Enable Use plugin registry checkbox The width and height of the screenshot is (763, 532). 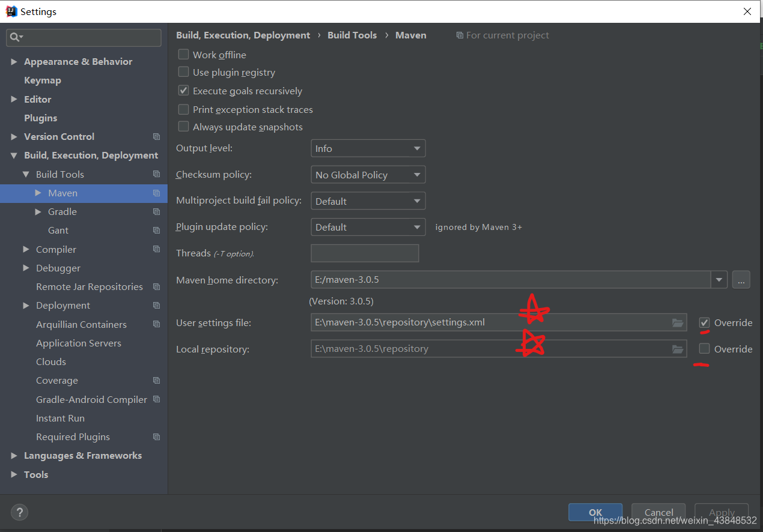pos(184,72)
